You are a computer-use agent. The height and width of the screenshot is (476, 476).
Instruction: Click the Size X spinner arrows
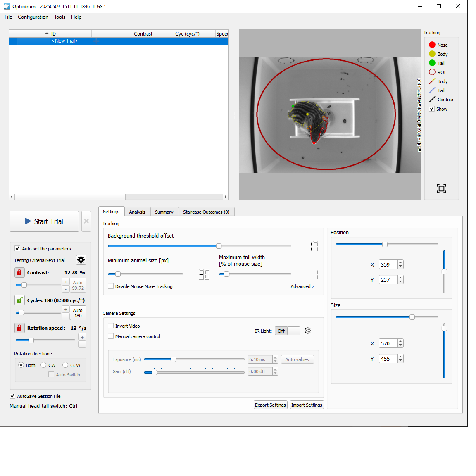click(400, 343)
